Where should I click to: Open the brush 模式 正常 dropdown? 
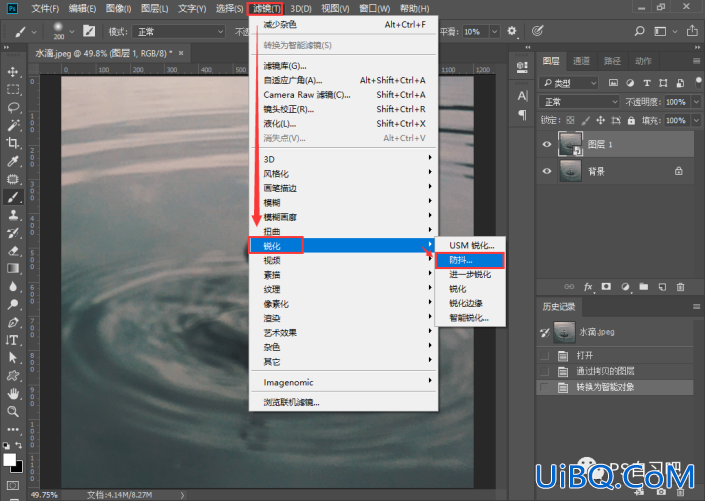[179, 31]
